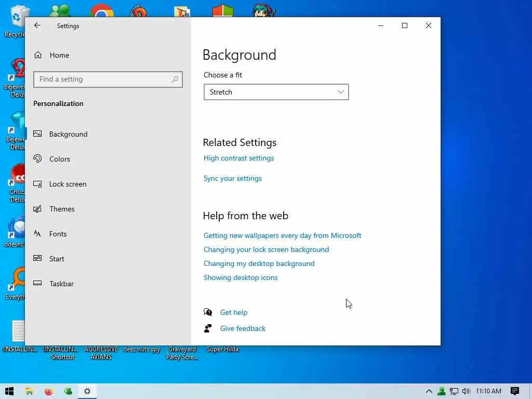Viewport: 532px width, 399px height.
Task: Click the magnifier icon in the search box
Action: point(175,79)
